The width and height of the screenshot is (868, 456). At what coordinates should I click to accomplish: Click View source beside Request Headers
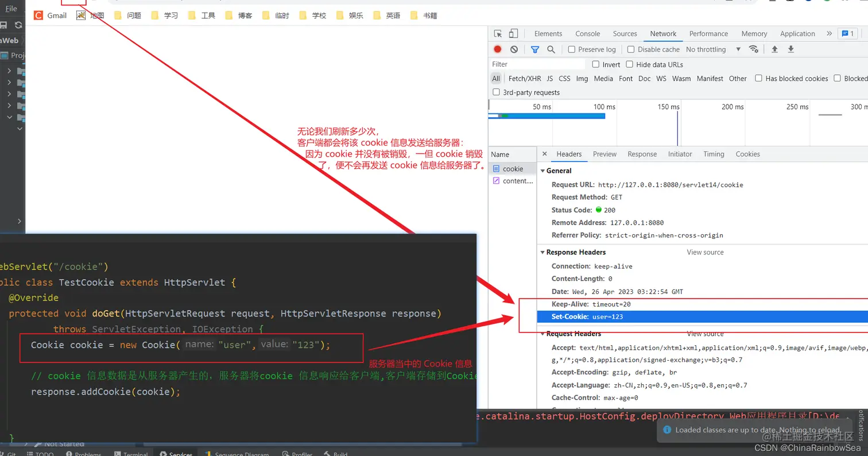(x=705, y=334)
